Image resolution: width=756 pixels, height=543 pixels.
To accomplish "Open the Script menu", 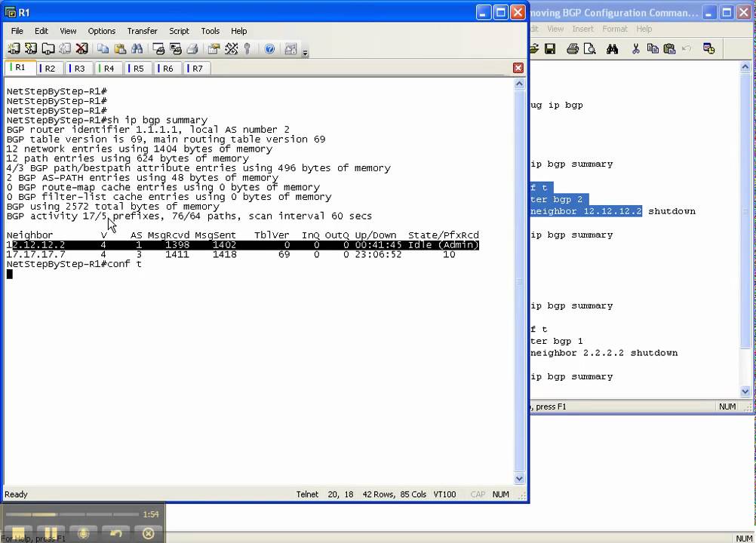I will tap(179, 31).
